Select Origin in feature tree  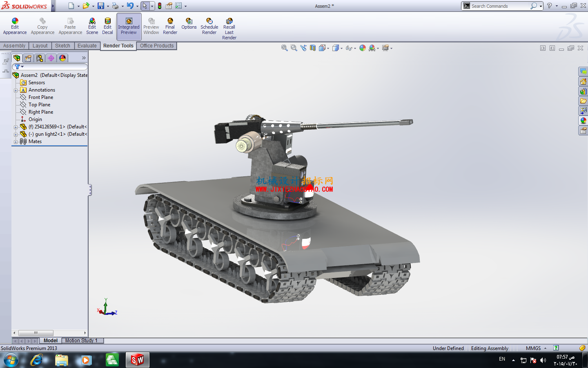coord(35,119)
